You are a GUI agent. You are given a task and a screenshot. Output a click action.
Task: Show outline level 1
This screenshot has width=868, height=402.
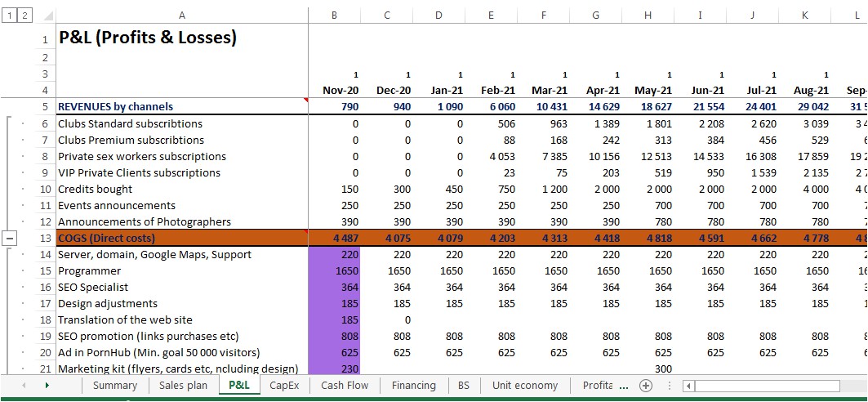tap(10, 16)
